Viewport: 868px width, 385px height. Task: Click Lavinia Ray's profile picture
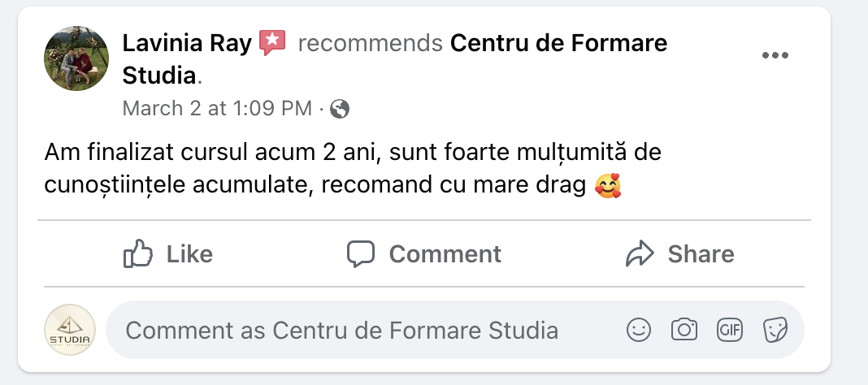click(76, 58)
